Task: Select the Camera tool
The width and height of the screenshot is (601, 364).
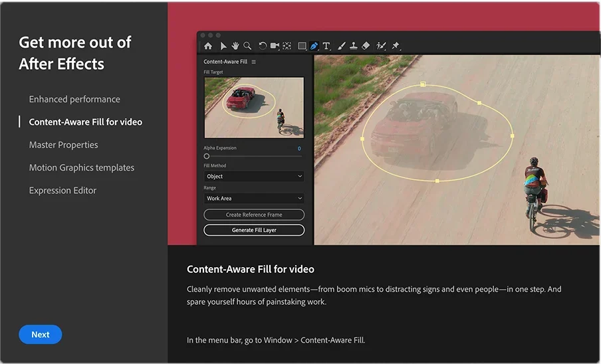Action: [x=275, y=46]
